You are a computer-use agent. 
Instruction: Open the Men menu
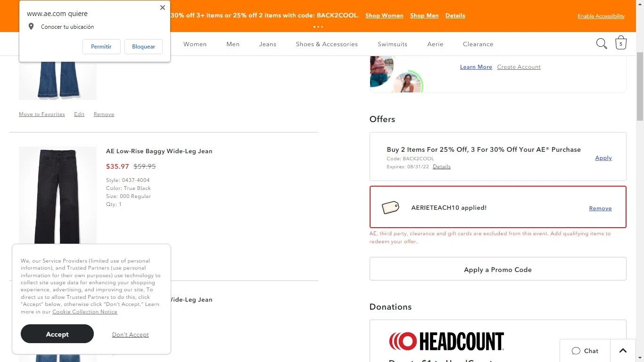[233, 44]
